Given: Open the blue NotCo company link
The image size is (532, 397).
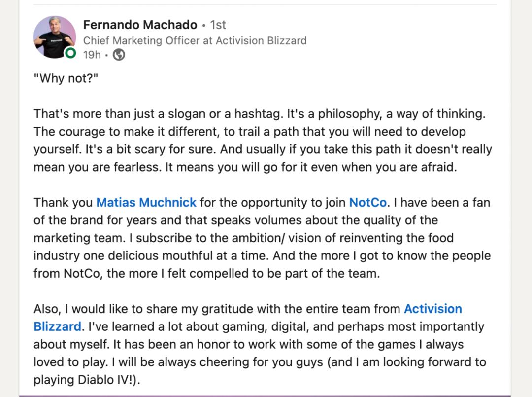Looking at the screenshot, I should (x=367, y=202).
